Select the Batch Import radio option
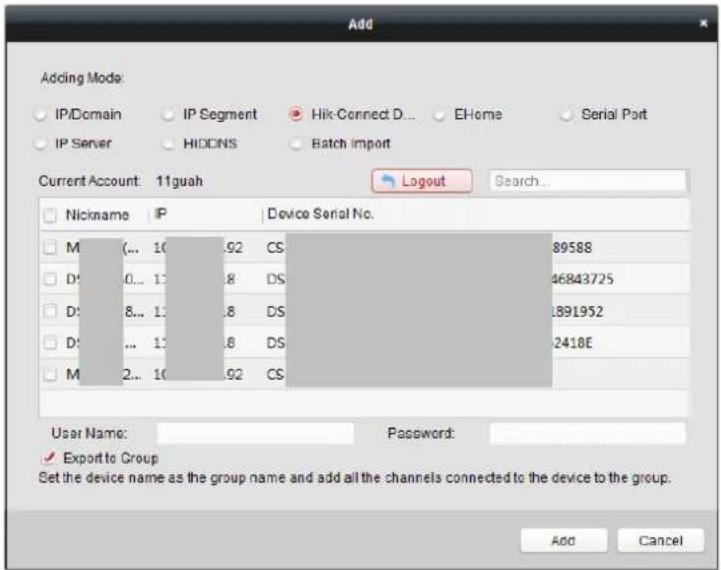 [296, 143]
